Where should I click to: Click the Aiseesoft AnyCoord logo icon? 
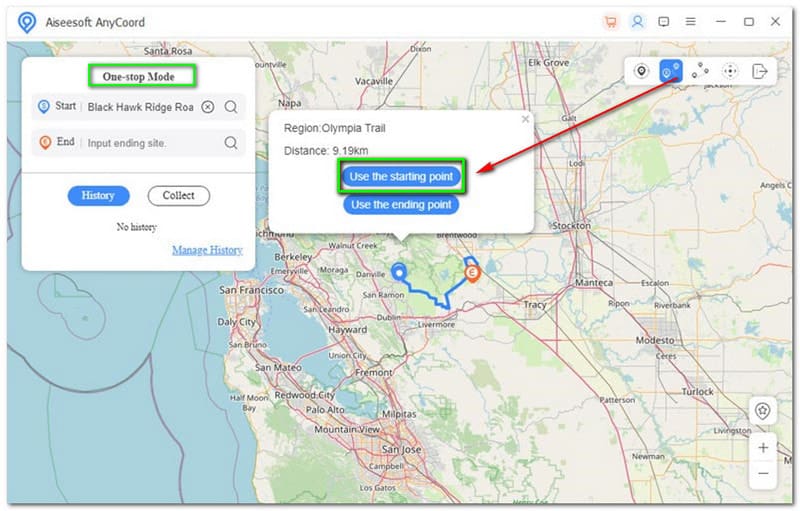point(27,22)
